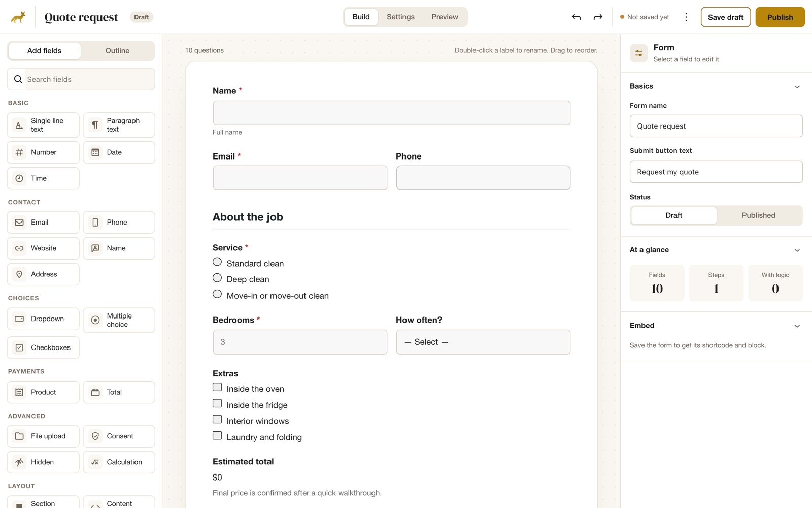Add an Address field
The width and height of the screenshot is (812, 508).
[43, 274]
